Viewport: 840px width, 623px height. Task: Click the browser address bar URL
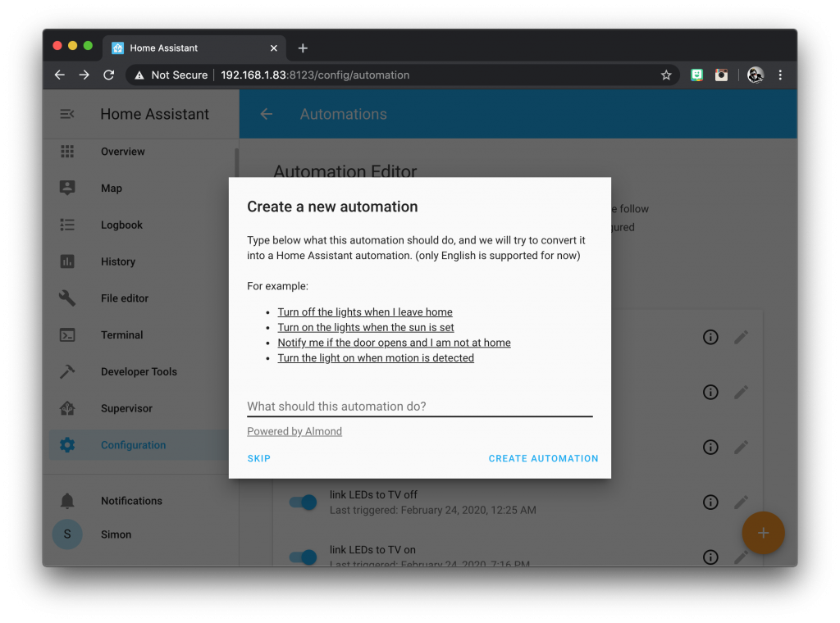[315, 75]
